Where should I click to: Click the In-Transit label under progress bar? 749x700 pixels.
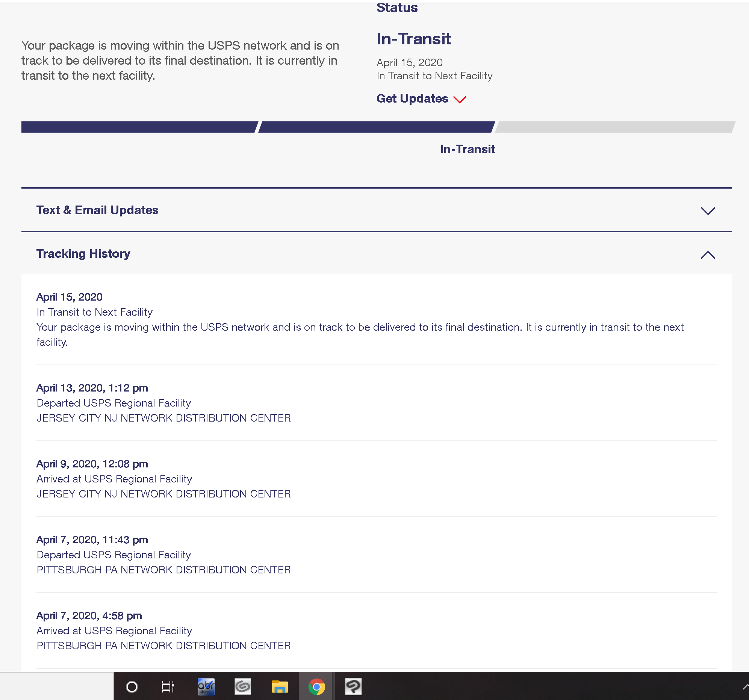pyautogui.click(x=467, y=150)
